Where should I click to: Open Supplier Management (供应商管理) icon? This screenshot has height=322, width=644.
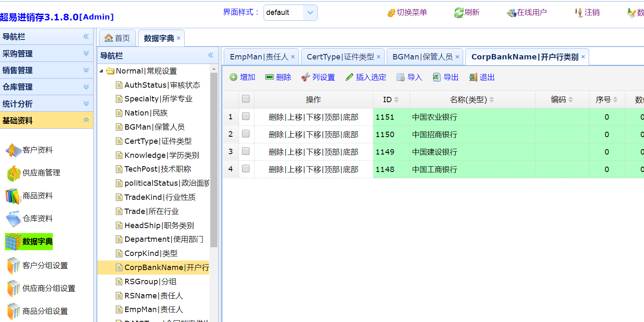[x=14, y=173]
